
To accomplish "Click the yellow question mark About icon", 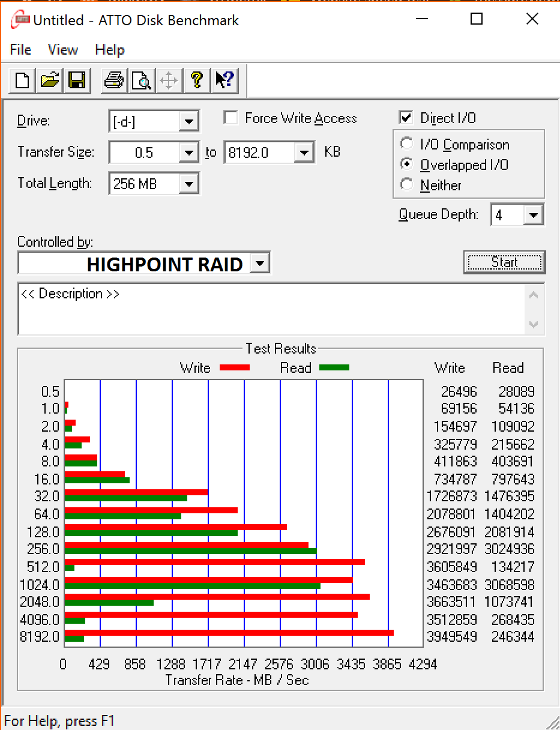I will (197, 80).
